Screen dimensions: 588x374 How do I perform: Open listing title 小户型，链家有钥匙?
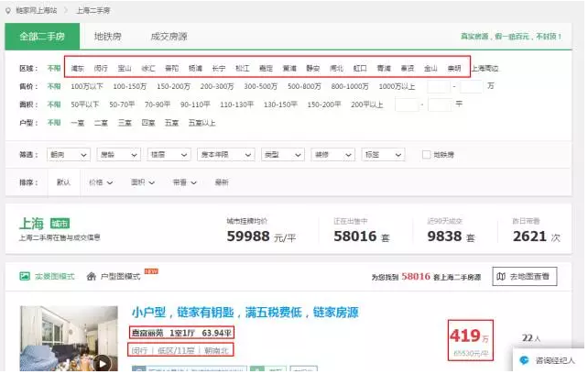245,312
